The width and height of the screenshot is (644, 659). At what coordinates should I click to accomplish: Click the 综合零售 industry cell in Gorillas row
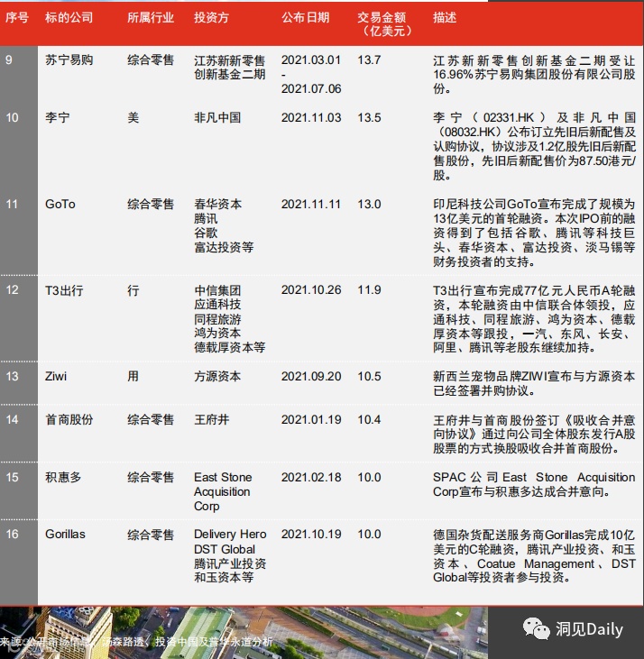[x=151, y=535]
